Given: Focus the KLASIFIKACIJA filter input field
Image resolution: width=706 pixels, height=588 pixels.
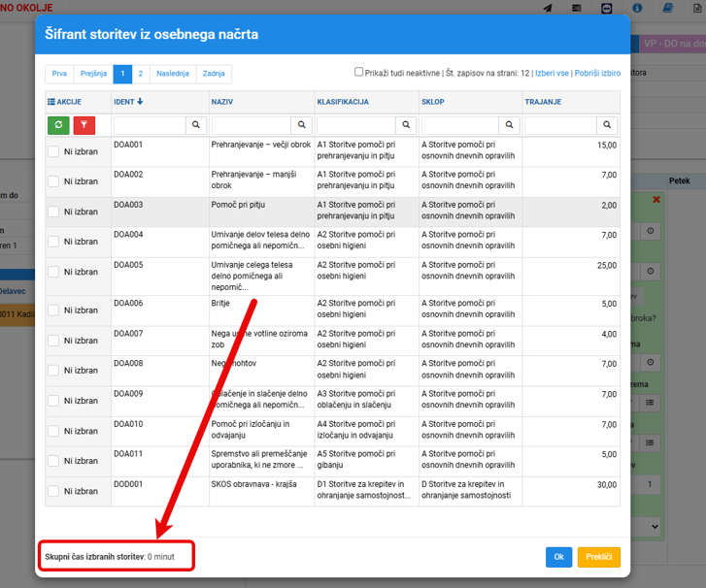Looking at the screenshot, I should click(x=356, y=125).
